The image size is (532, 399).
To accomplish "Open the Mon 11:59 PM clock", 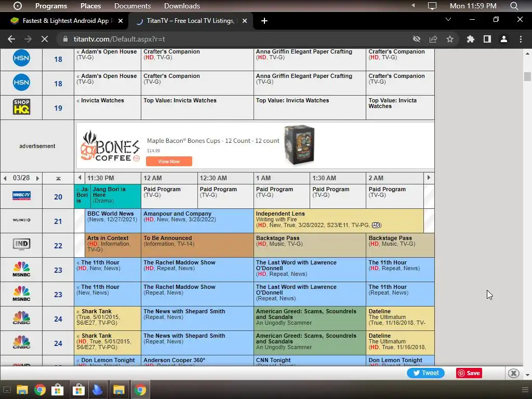I will [x=473, y=6].
